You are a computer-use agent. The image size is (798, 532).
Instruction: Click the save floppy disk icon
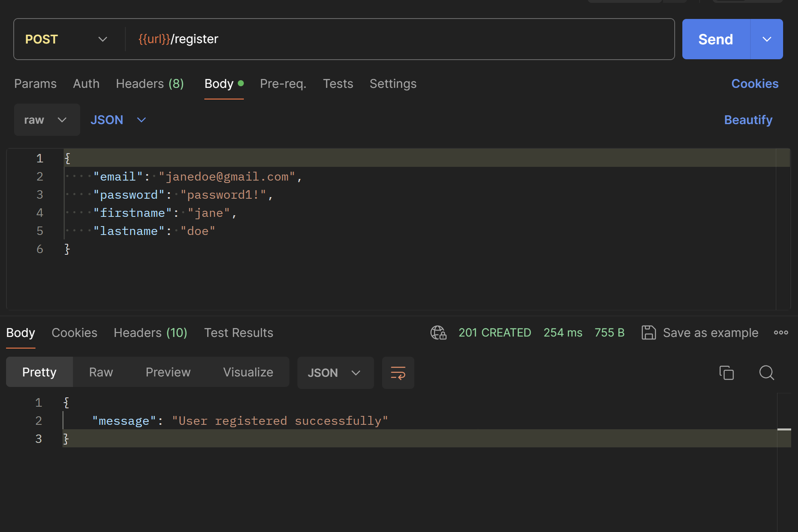point(648,333)
